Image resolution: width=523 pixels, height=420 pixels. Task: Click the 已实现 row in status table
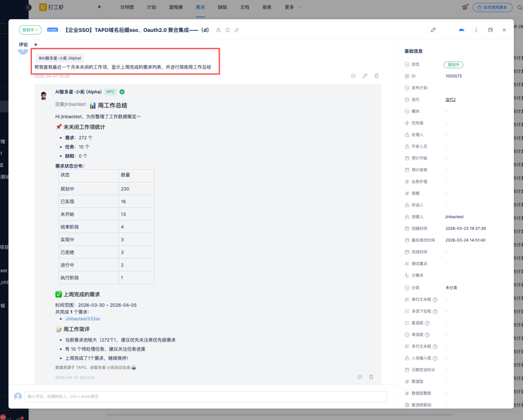click(107, 201)
